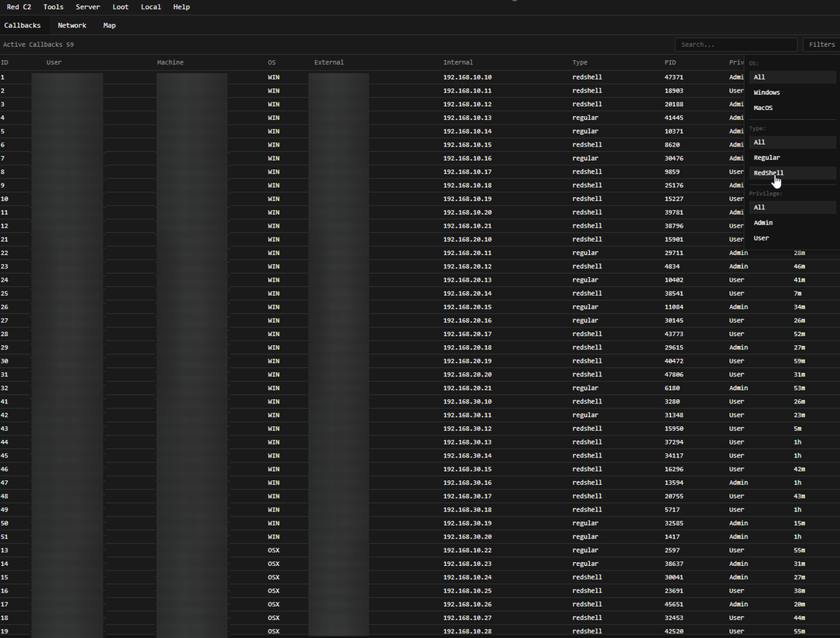Select internal IP 192.168.30.16

[467, 482]
